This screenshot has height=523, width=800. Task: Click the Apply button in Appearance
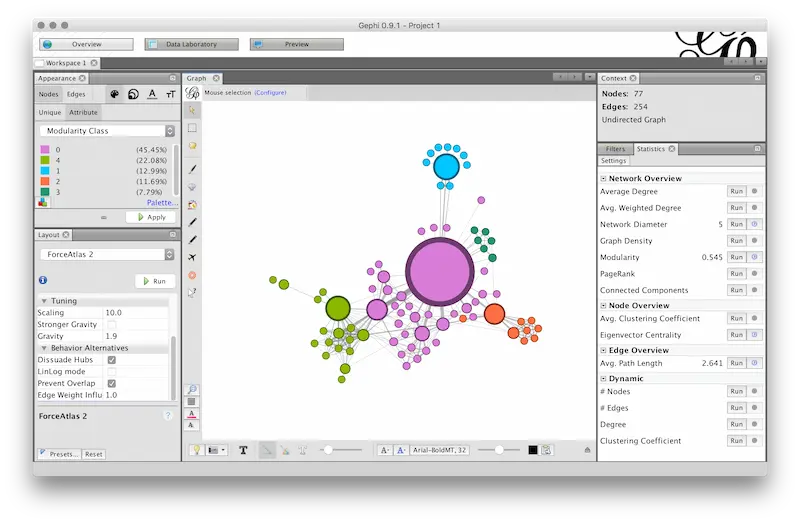151,217
